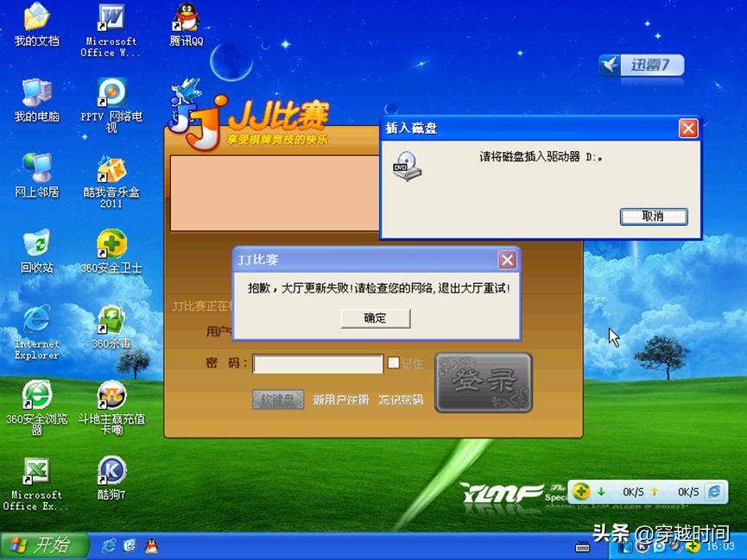Click inside the 密码 password input field
The height and width of the screenshot is (560, 747).
tap(317, 363)
